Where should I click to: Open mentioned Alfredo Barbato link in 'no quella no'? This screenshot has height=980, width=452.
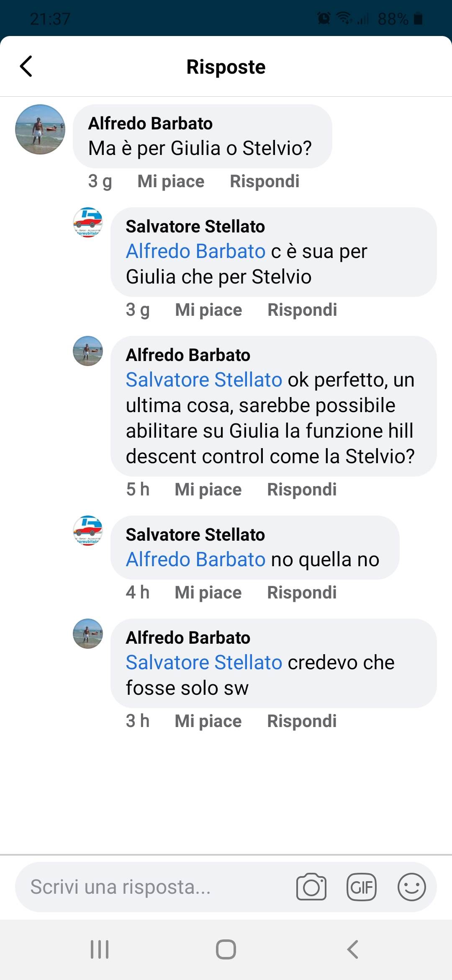196,560
